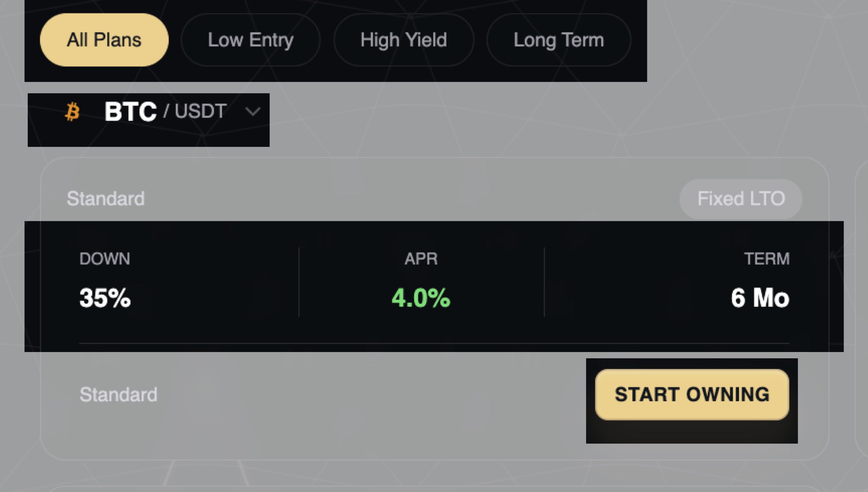
Task: Expand the BTC / USDT pair chevron
Action: [252, 111]
